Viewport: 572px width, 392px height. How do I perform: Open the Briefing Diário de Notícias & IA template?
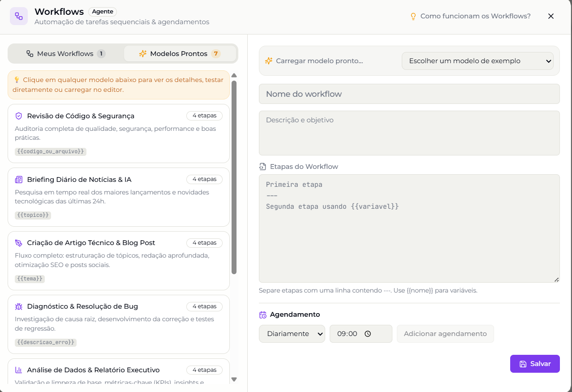119,197
